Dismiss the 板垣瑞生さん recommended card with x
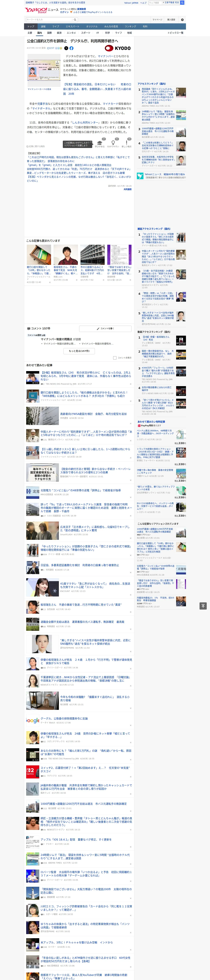 [x=76, y=280]
